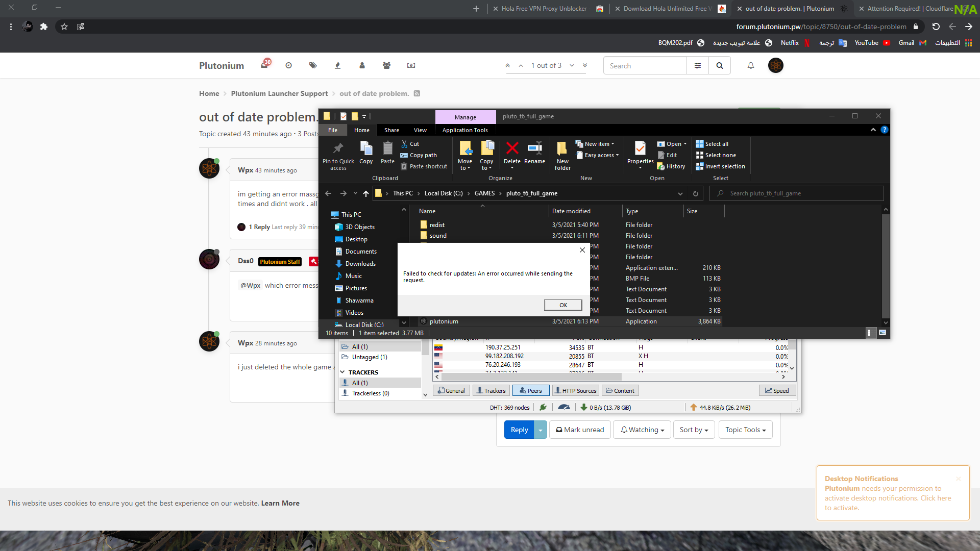
Task: Click browser bookmark star icon
Action: pyautogui.click(x=64, y=27)
